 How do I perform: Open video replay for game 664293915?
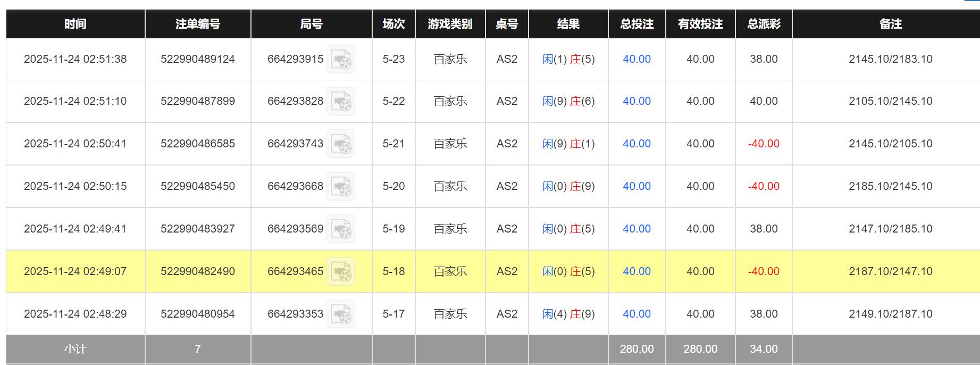coord(344,59)
